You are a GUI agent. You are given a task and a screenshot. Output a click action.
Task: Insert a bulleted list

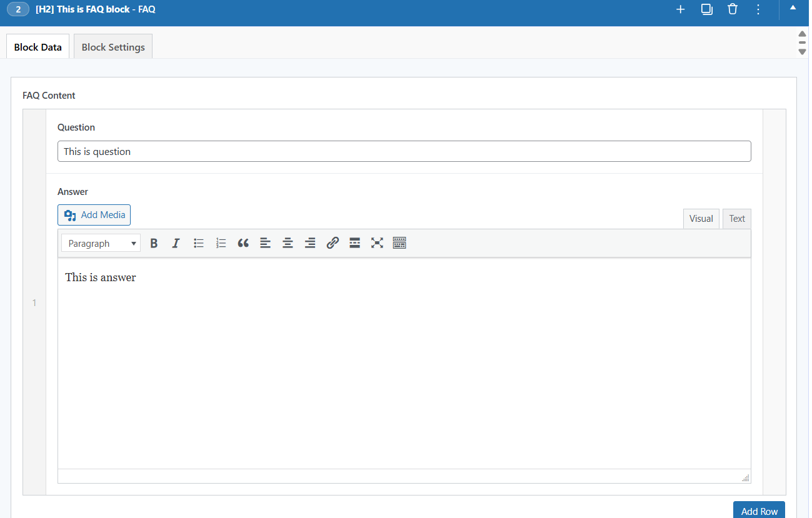199,243
